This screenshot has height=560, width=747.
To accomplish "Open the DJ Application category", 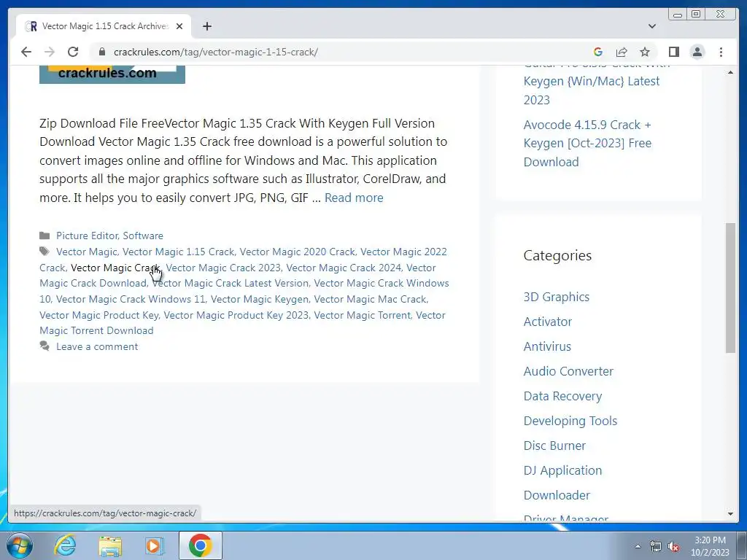I will coord(562,470).
